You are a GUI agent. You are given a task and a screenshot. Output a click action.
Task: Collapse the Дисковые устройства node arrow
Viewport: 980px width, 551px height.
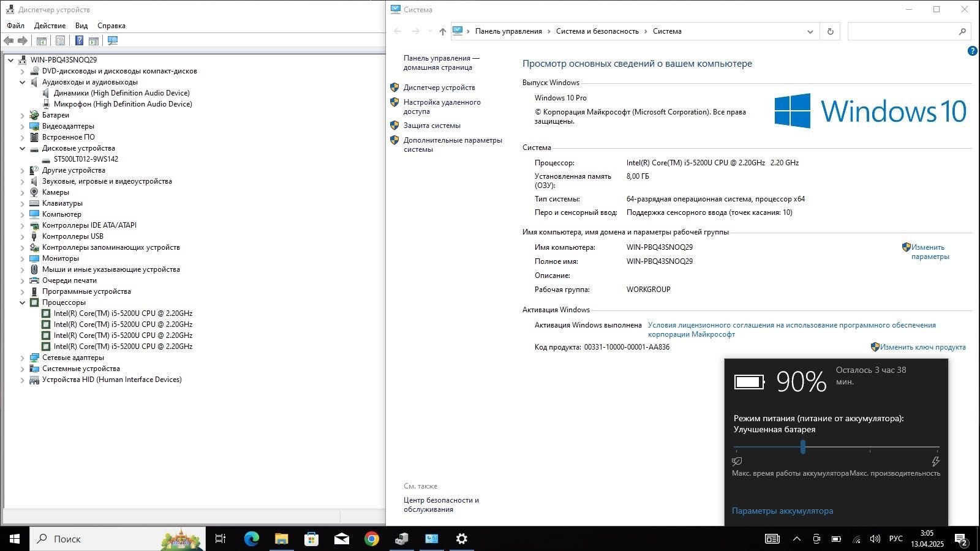click(x=23, y=148)
